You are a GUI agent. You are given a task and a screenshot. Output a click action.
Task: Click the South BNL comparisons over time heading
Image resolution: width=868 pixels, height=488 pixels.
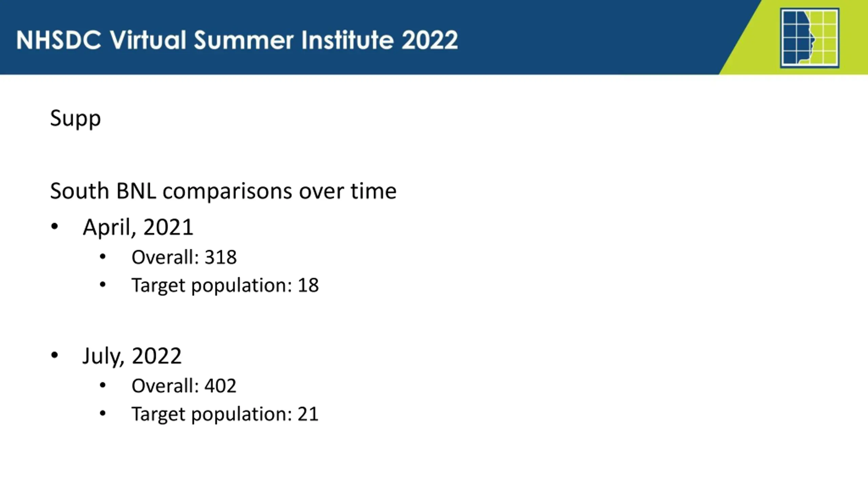point(223,191)
